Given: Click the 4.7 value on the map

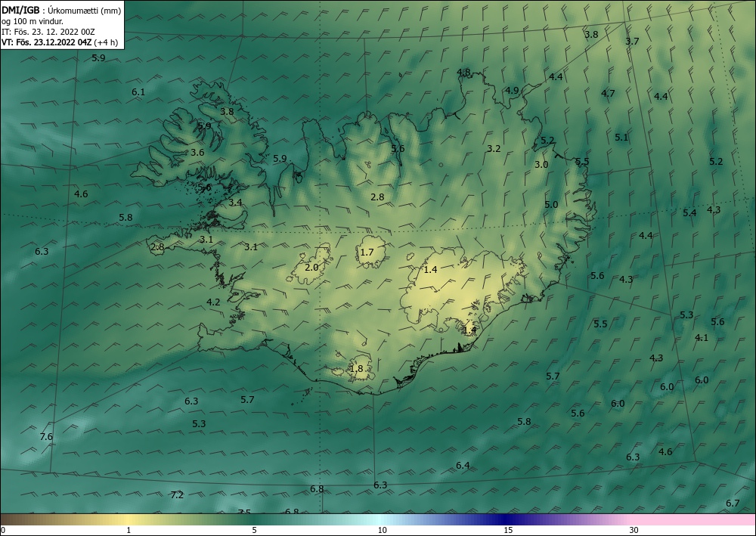Looking at the screenshot, I should (x=608, y=93).
